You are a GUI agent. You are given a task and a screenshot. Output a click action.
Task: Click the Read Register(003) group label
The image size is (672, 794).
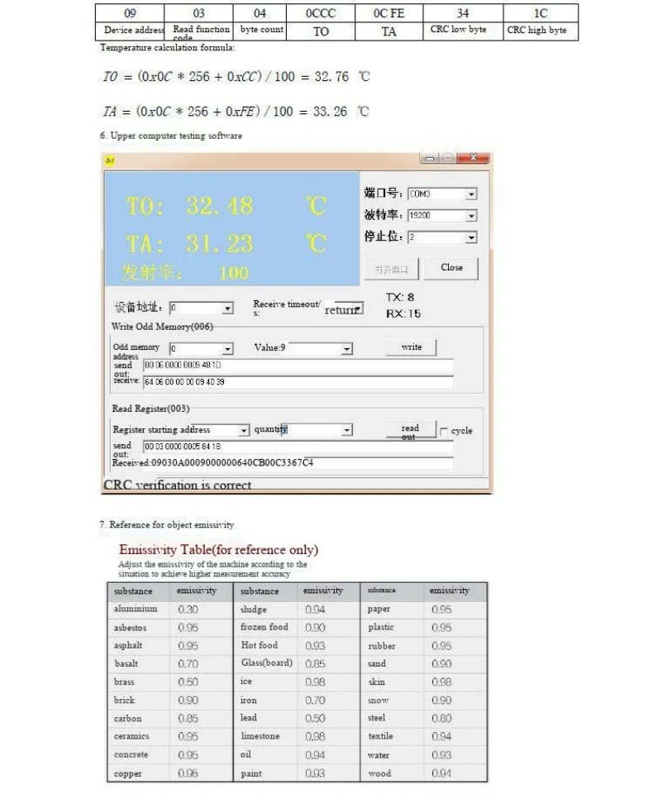point(150,409)
